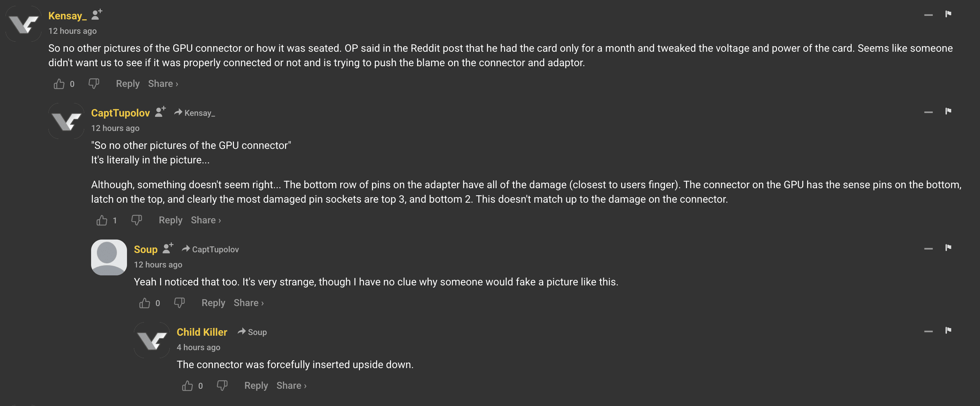This screenshot has height=406, width=980.
Task: Flag Kensay_'s comment as inappropriate
Action: (x=948, y=14)
